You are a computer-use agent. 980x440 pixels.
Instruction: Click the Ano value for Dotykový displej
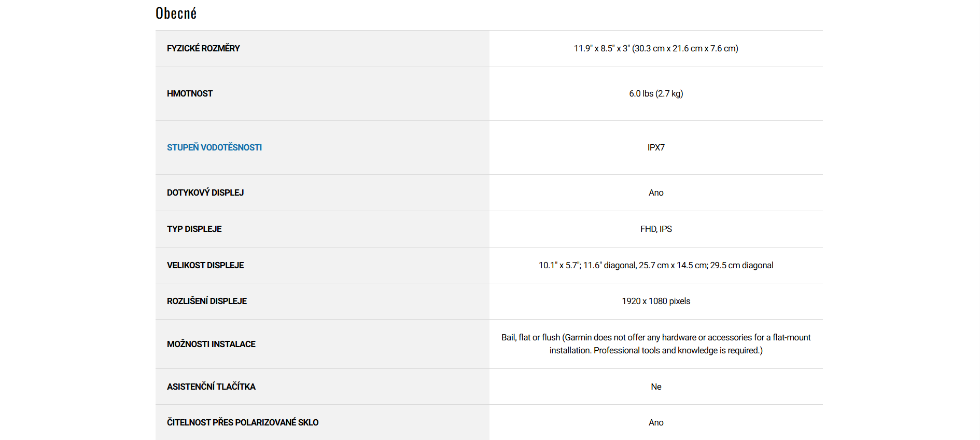tap(655, 192)
